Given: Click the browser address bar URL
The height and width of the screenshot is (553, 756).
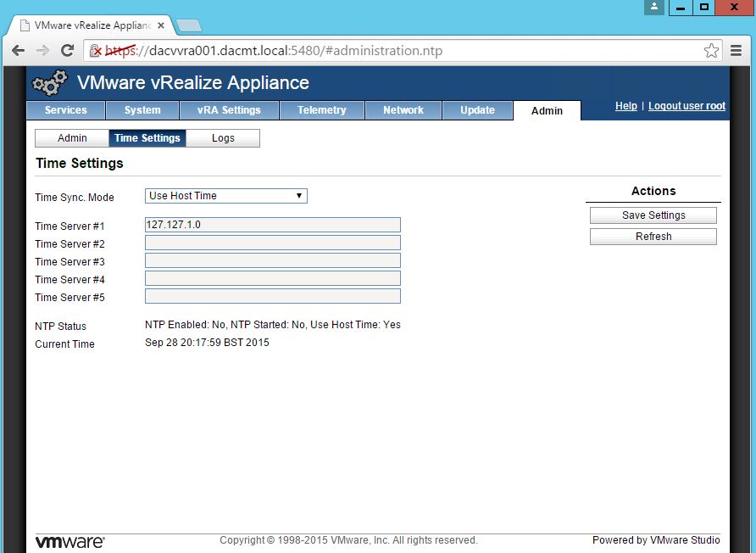Looking at the screenshot, I should pos(274,51).
